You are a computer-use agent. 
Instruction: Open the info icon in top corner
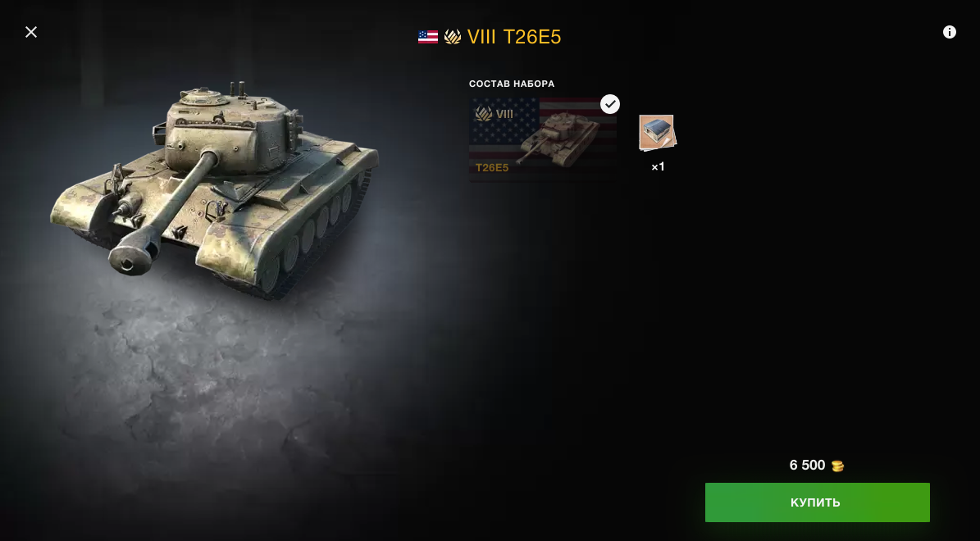click(x=949, y=32)
